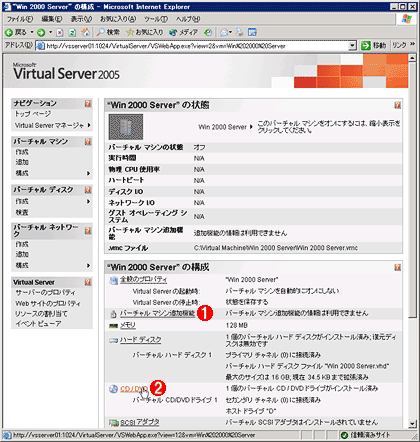
Task: Click the hard disk drive icon
Action: pos(114,340)
